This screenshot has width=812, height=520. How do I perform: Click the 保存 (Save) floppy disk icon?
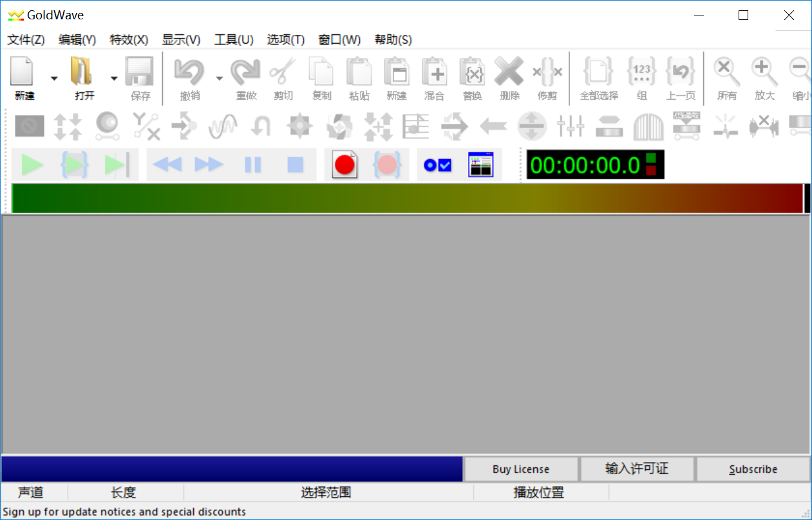click(139, 72)
